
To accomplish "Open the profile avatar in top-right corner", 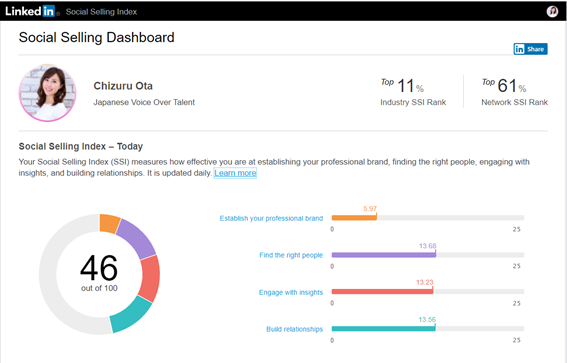I will 552,11.
